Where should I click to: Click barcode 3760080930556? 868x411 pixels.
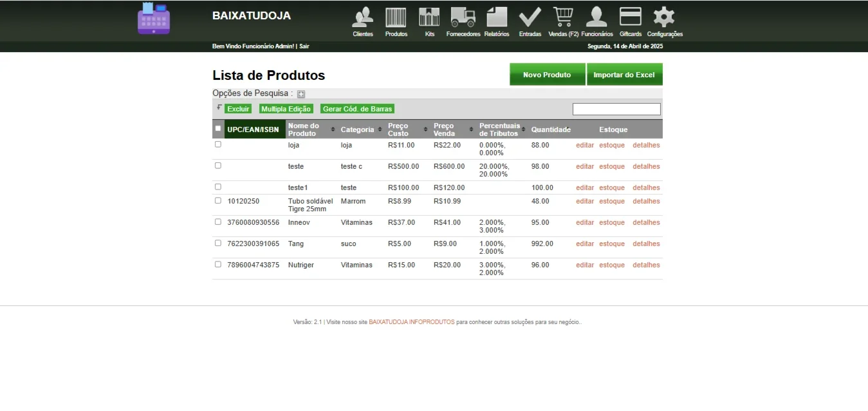[x=254, y=222]
